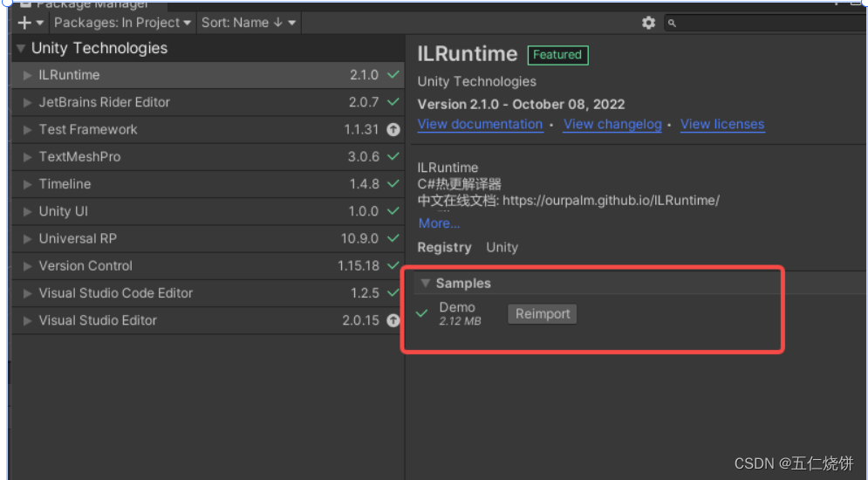Click the TextMeshPro installed checkmark
868x480 pixels.
[393, 157]
